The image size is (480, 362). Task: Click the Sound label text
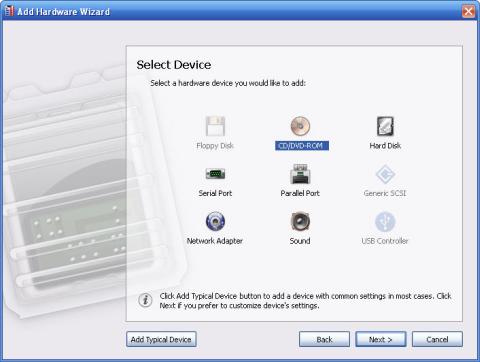300,241
